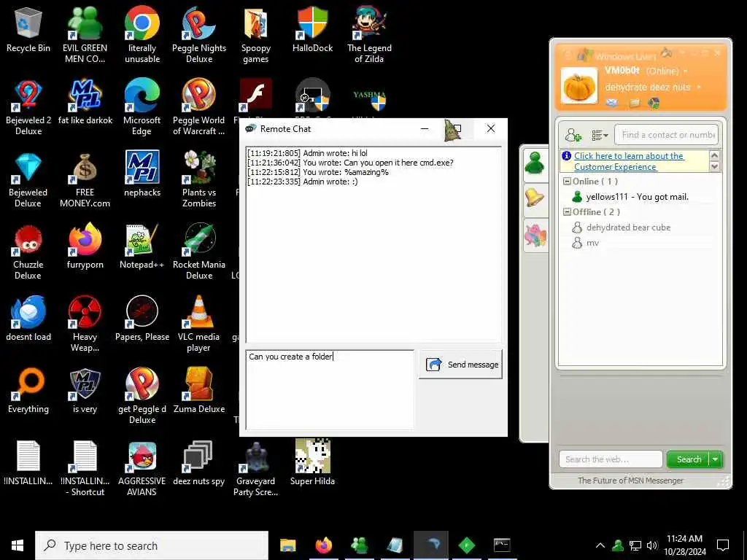The height and width of the screenshot is (560, 747).
Task: Click the Windows Start button
Action: (18, 545)
